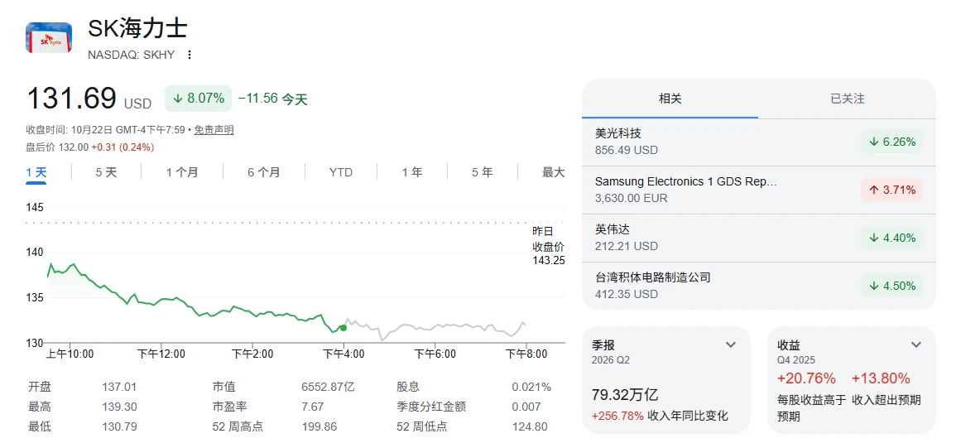The image size is (980, 448).
Task: Click the 8.07% down change badge
Action: [x=198, y=99]
